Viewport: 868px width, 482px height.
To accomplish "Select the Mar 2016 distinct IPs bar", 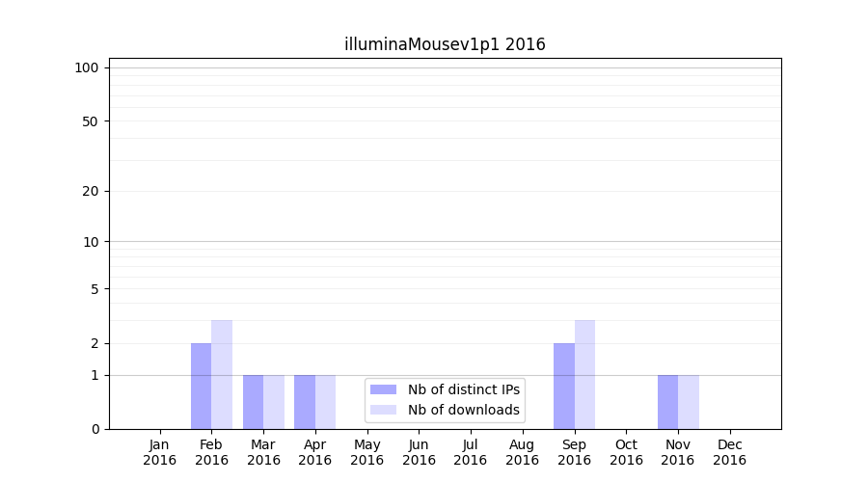I will (253, 402).
